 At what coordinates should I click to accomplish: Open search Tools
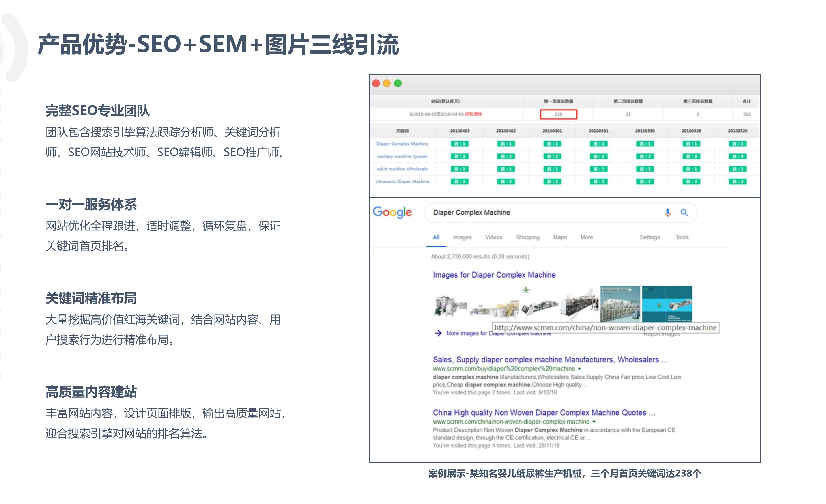682,237
